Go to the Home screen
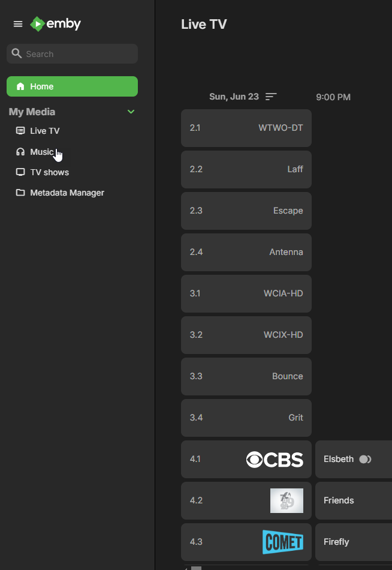This screenshot has width=392, height=570. [72, 86]
